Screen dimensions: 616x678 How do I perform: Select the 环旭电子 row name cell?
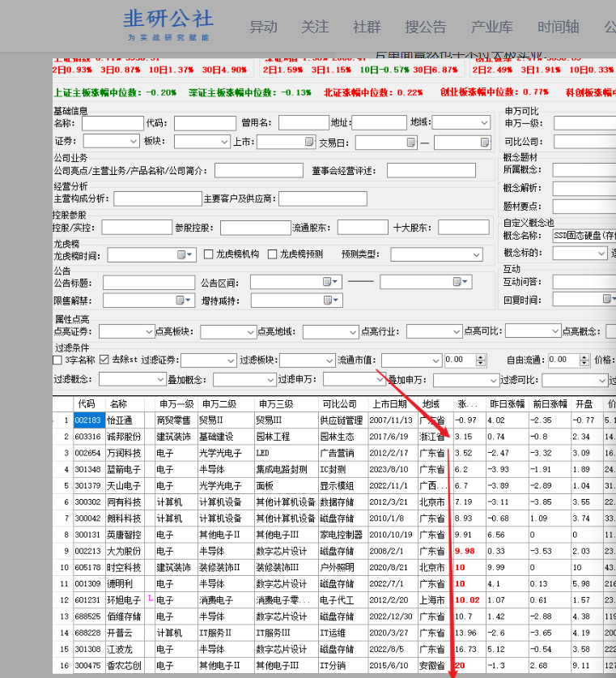click(x=124, y=600)
